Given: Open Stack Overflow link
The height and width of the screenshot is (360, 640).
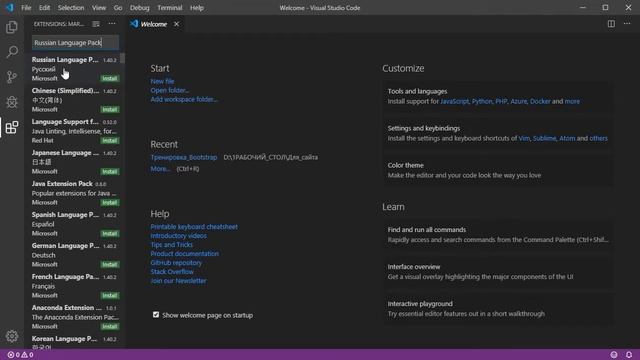Looking at the screenshot, I should pyautogui.click(x=172, y=271).
